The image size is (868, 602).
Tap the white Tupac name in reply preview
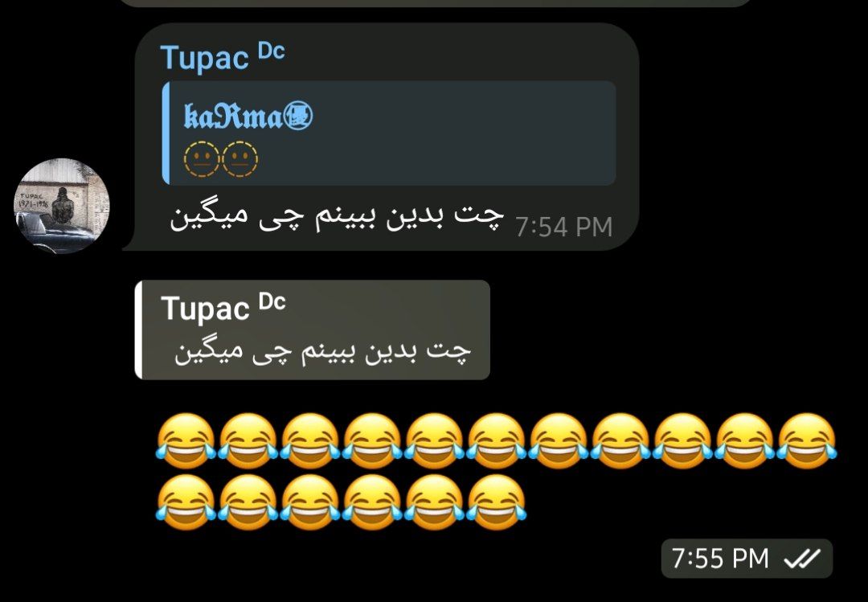tap(206, 309)
